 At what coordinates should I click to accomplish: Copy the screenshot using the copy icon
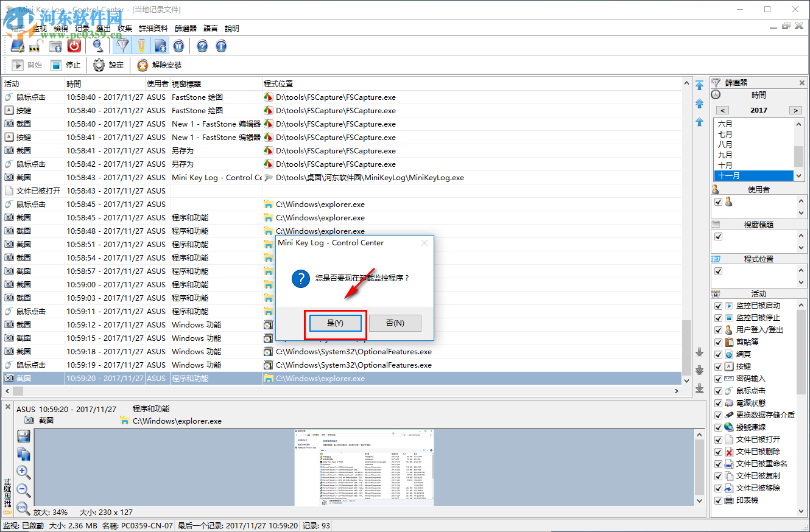pyautogui.click(x=24, y=454)
